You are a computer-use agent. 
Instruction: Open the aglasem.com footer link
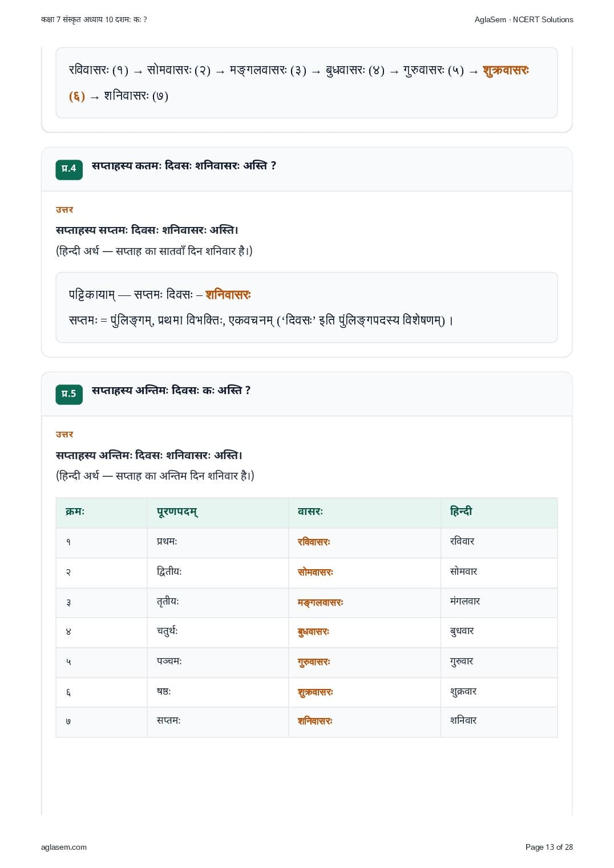click(x=64, y=847)
